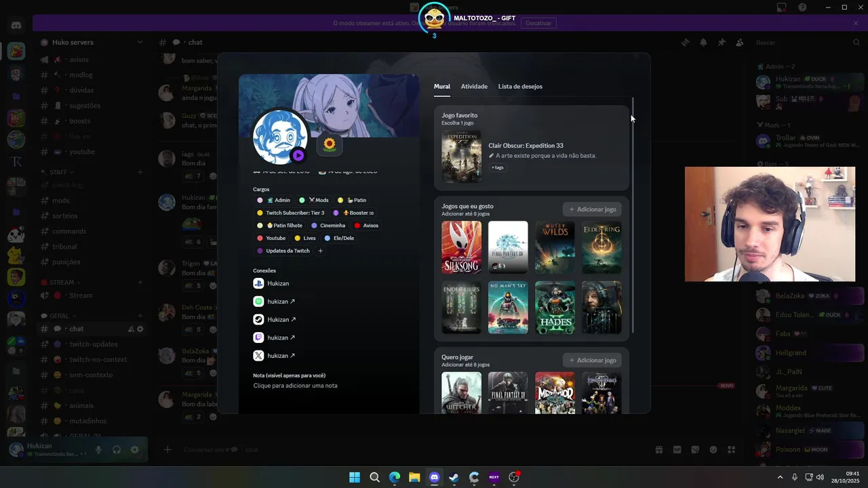Open Steam from the taskbar
Screen dimensions: 868x488
[x=454, y=477]
